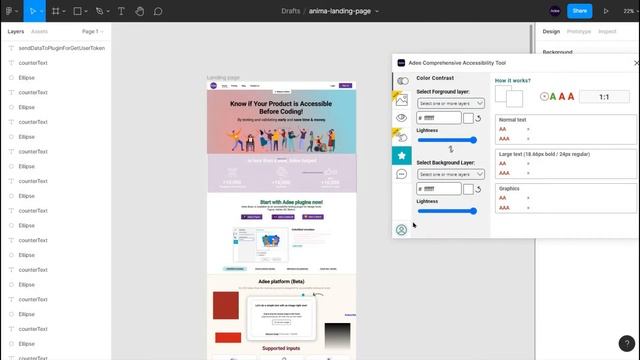
Task: Adjust the background Lightness slider
Action: click(x=447, y=211)
